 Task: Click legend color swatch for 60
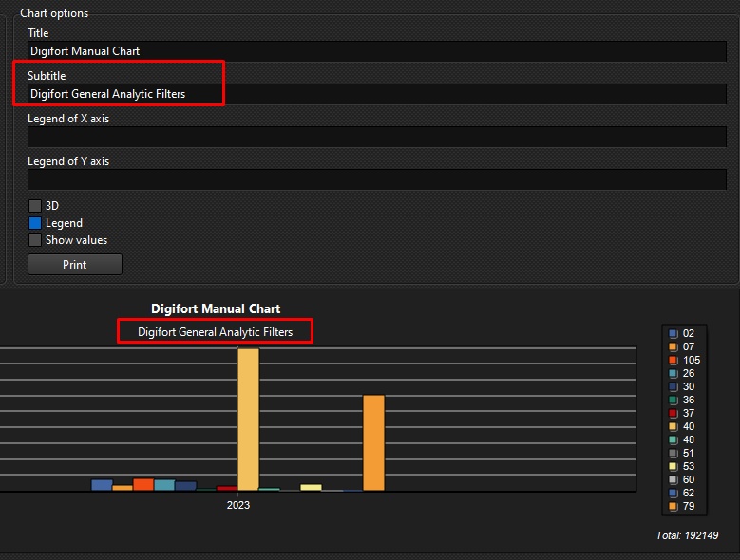point(674,480)
